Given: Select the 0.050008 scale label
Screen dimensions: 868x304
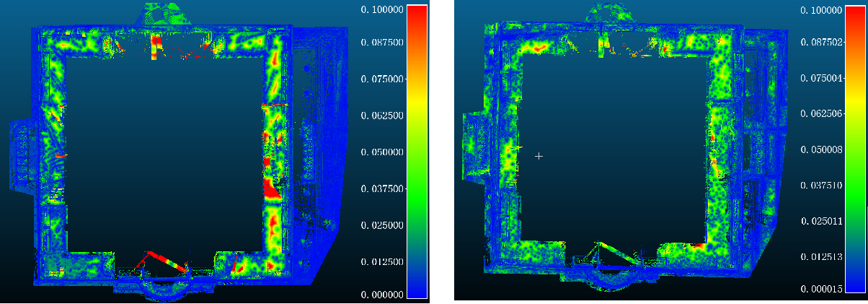Looking at the screenshot, I should (822, 149).
